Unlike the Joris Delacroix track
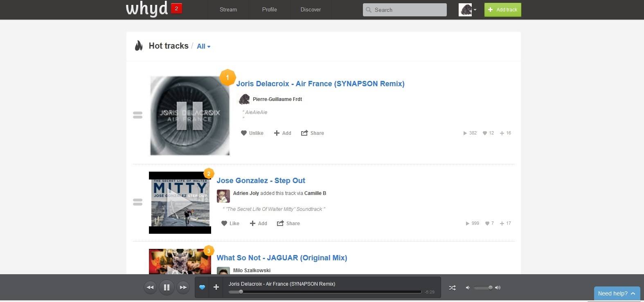 pos(252,133)
